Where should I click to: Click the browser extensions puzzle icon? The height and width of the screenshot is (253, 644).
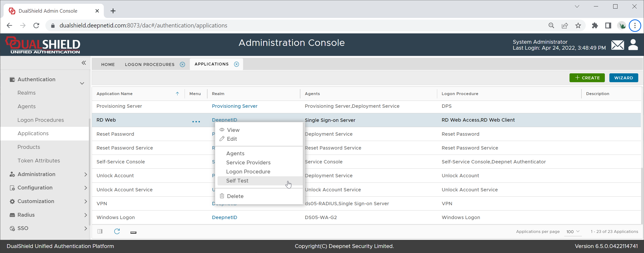[x=595, y=26]
